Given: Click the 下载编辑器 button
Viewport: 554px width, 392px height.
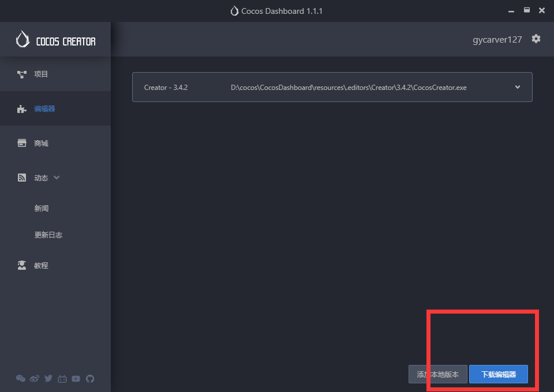Looking at the screenshot, I should 499,374.
